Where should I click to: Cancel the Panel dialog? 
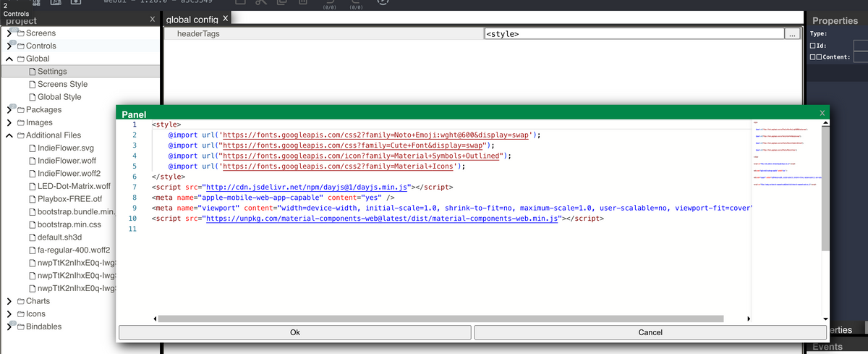point(650,332)
